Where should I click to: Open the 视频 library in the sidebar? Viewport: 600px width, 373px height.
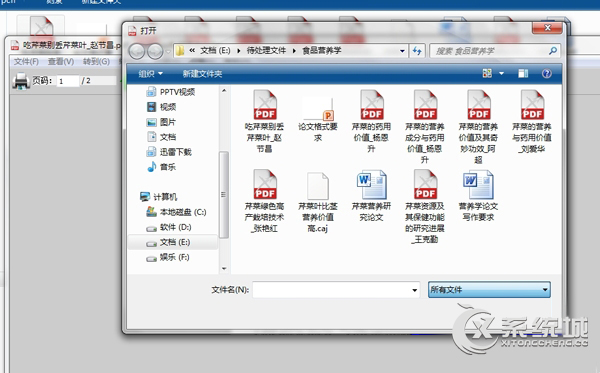click(161, 107)
